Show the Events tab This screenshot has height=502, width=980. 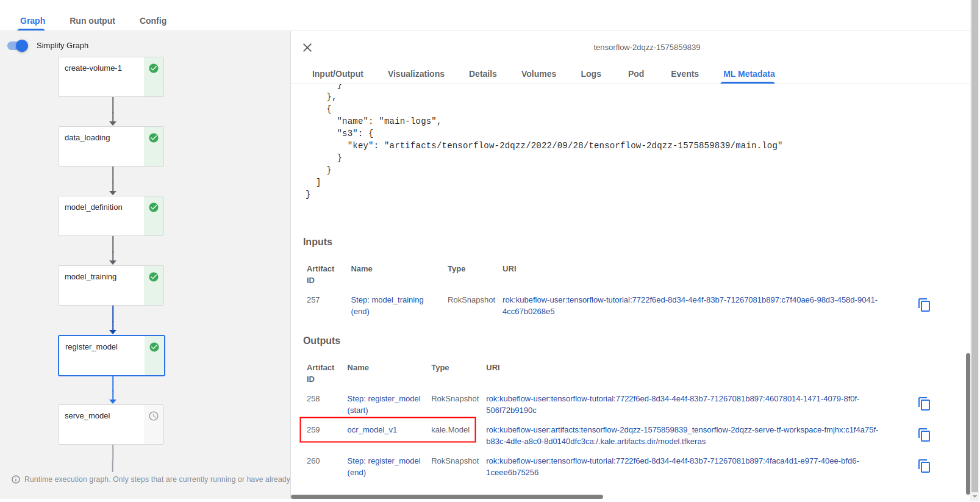(x=685, y=74)
